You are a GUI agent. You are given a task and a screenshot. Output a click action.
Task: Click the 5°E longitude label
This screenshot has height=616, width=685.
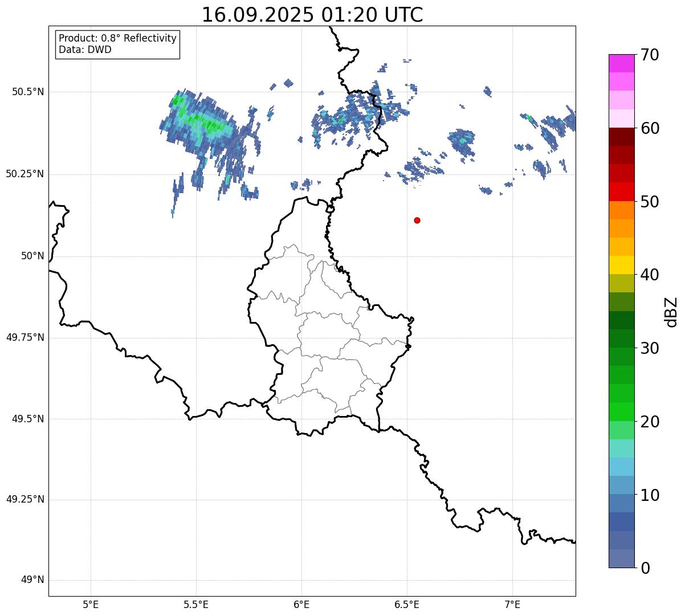coord(91,604)
